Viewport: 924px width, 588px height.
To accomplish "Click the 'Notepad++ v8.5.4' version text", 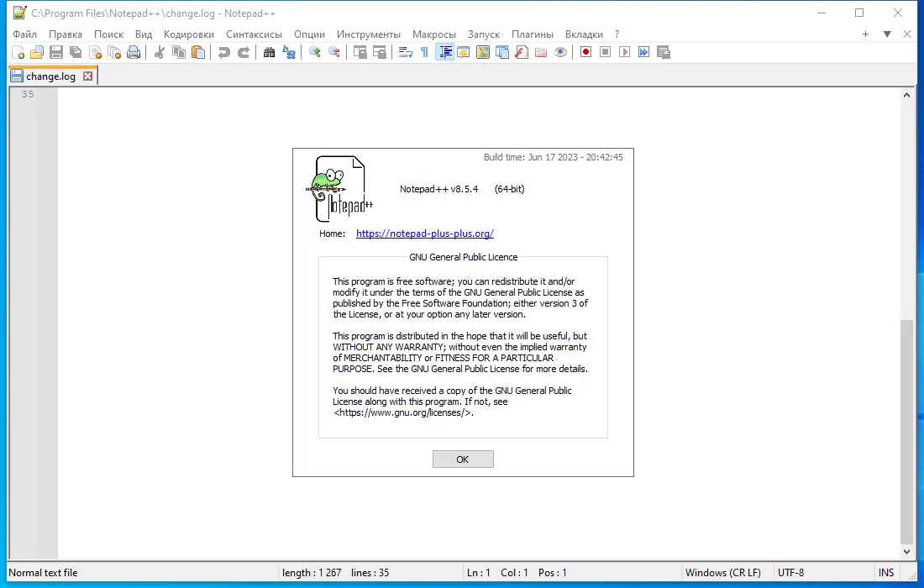I will pyautogui.click(x=439, y=189).
